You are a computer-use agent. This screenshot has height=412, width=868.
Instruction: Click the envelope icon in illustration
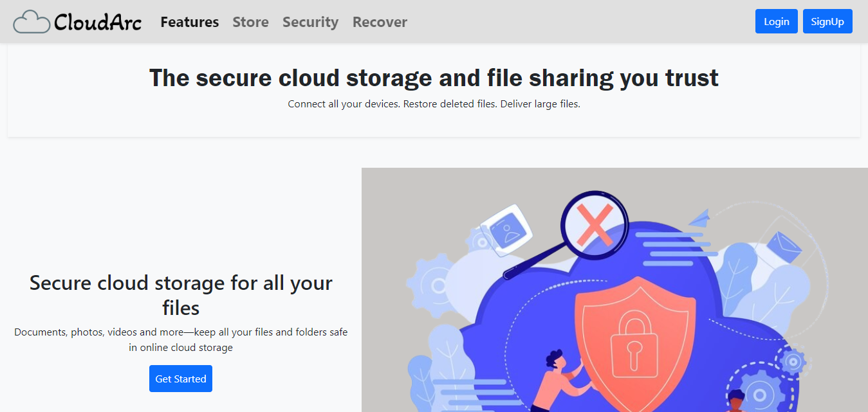pyautogui.click(x=784, y=247)
